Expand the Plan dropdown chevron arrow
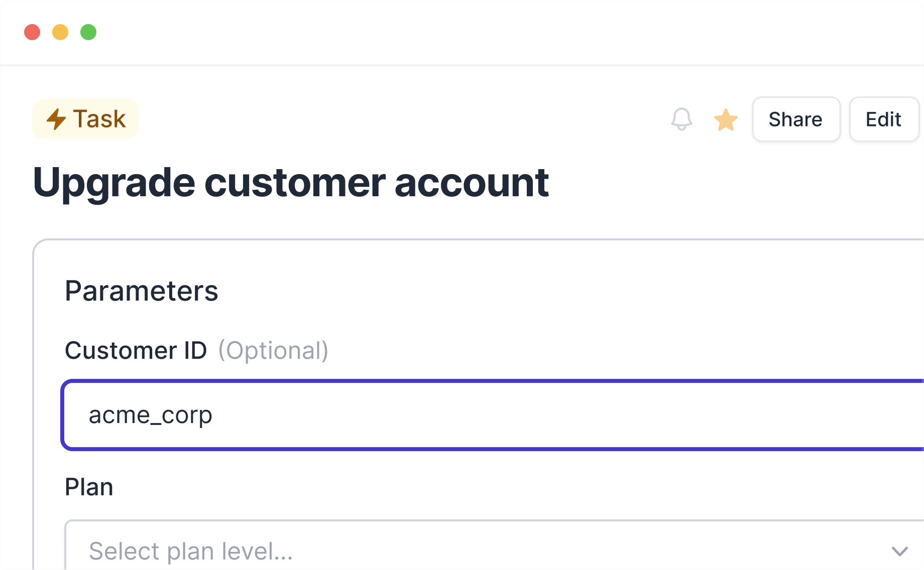Viewport: 924px width, 570px height. point(899,551)
